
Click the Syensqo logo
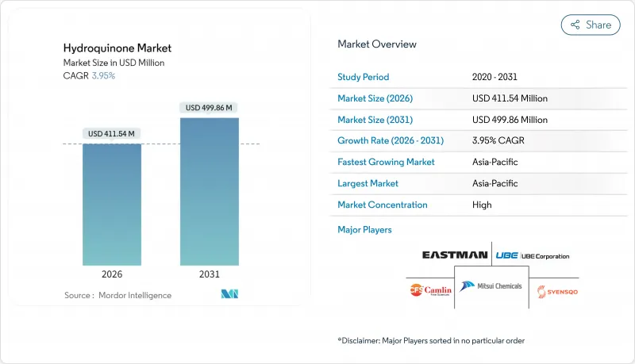point(552,291)
